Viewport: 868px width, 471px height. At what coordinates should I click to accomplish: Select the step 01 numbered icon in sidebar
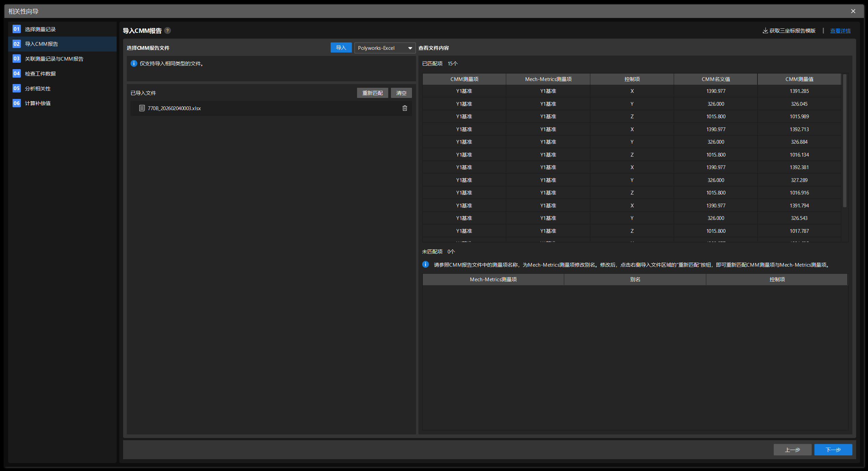click(x=16, y=29)
